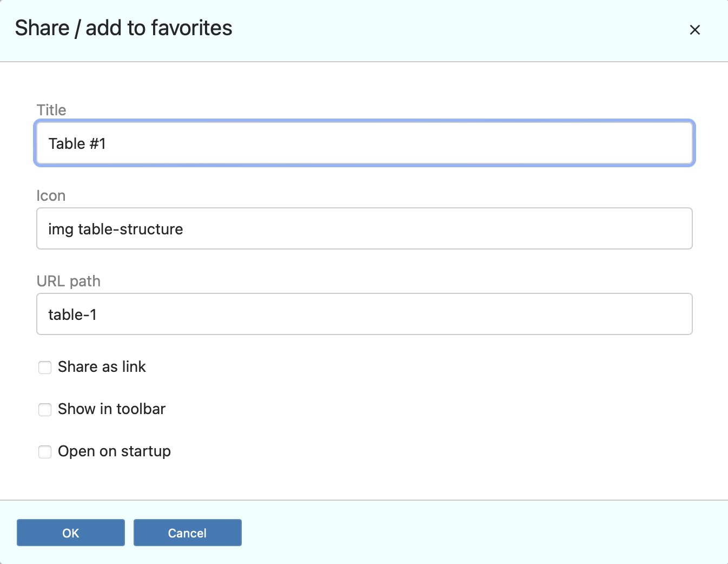The width and height of the screenshot is (728, 564).
Task: Click the Open on startup label
Action: coord(114,451)
